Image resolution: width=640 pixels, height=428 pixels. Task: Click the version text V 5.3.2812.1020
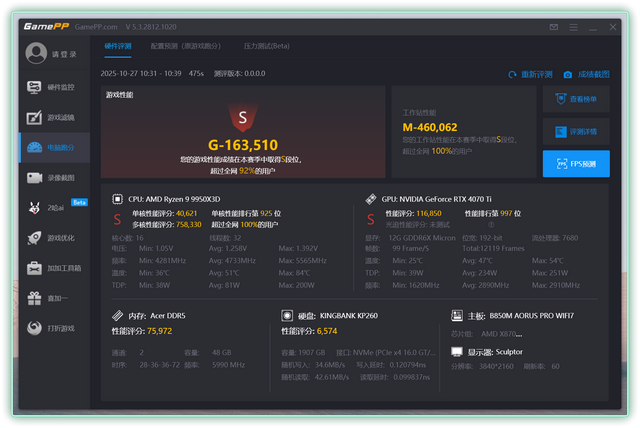(x=151, y=27)
